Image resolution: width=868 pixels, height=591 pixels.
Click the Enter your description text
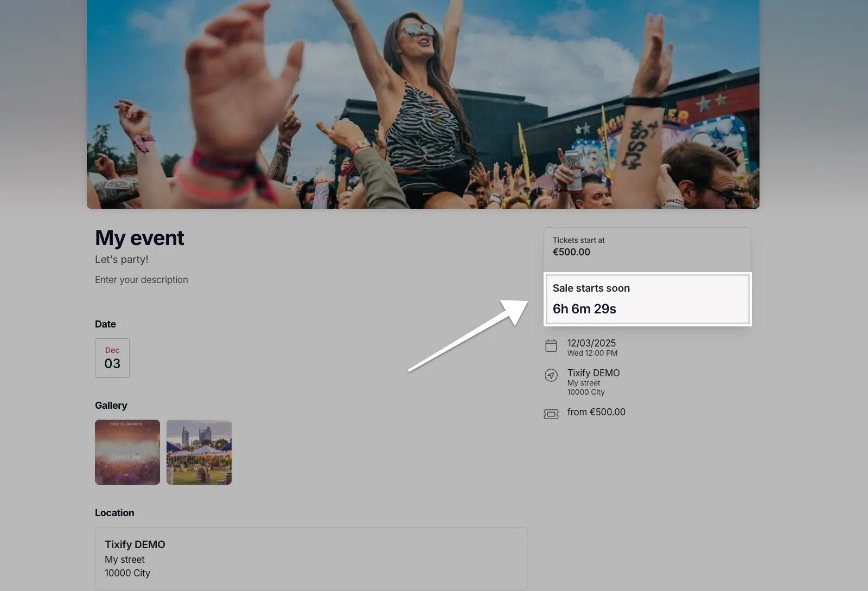(x=142, y=280)
